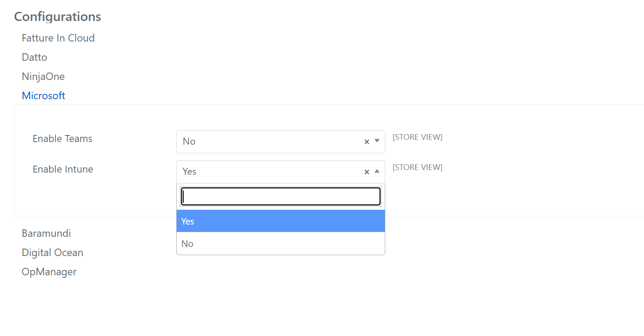Viewport: 644px width, 336px height.
Task: Click the Enable Intune field label
Action: coord(63,169)
